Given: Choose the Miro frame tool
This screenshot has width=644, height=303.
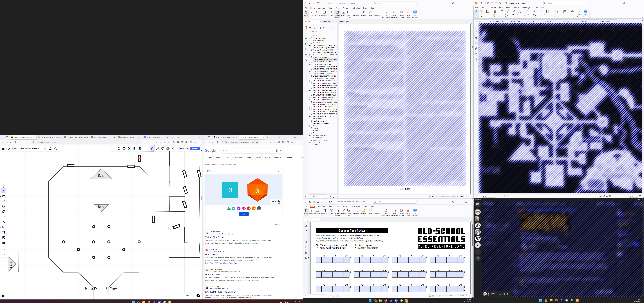Looking at the screenshot, I should click(x=4, y=232).
